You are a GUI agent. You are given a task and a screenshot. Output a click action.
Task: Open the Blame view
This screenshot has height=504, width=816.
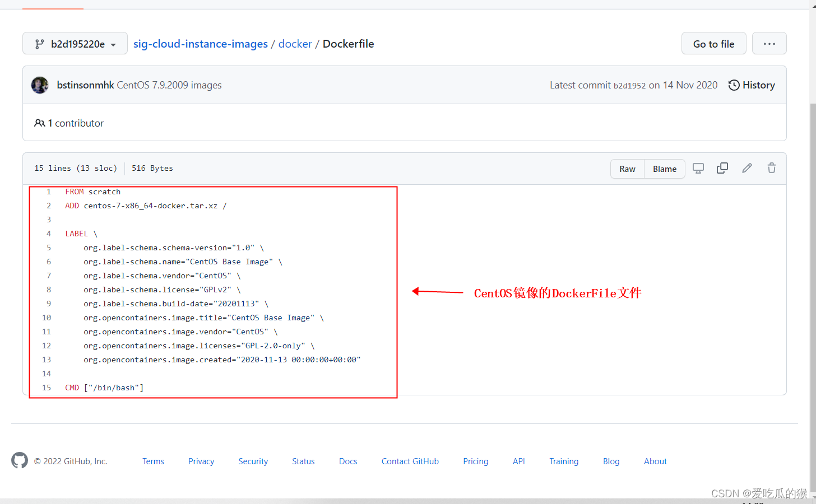pos(664,169)
